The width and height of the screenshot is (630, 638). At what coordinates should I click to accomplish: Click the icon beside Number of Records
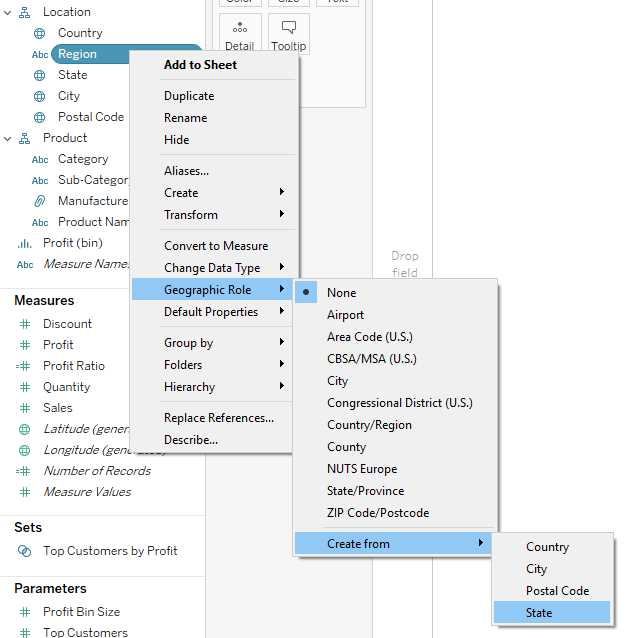(x=23, y=471)
